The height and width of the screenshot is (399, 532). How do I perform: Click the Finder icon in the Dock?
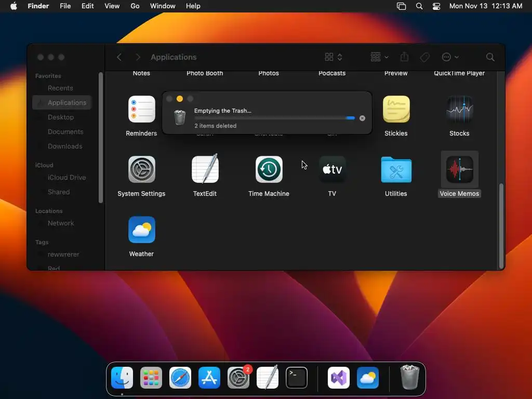coord(122,378)
